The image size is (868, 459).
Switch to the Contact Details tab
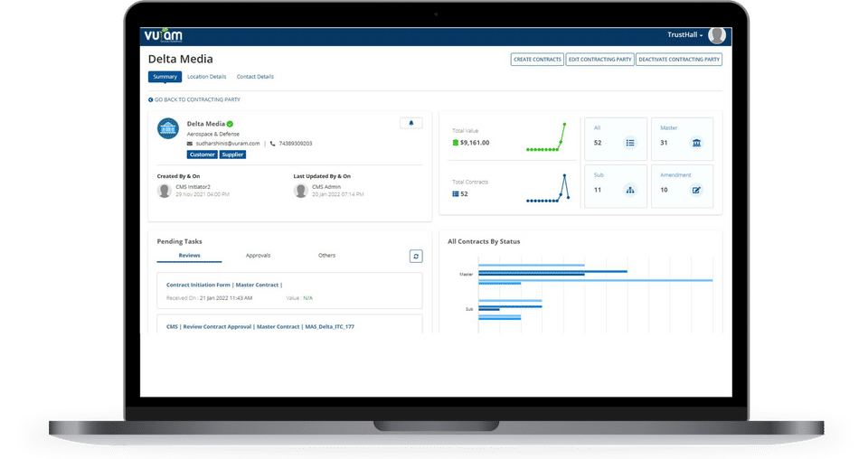[x=255, y=77]
